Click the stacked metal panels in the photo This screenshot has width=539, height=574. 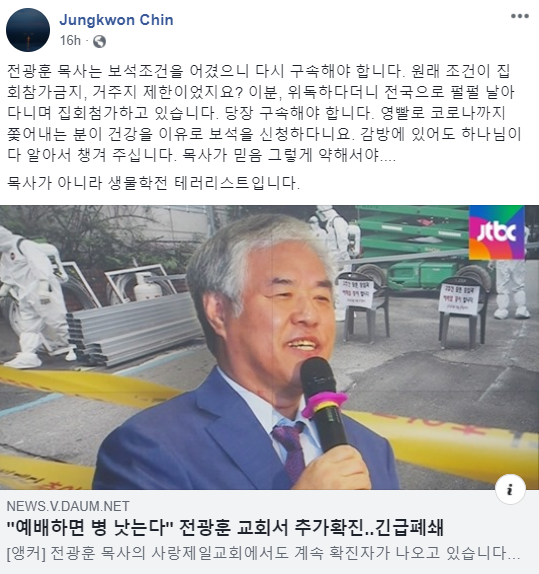[x=135, y=329]
